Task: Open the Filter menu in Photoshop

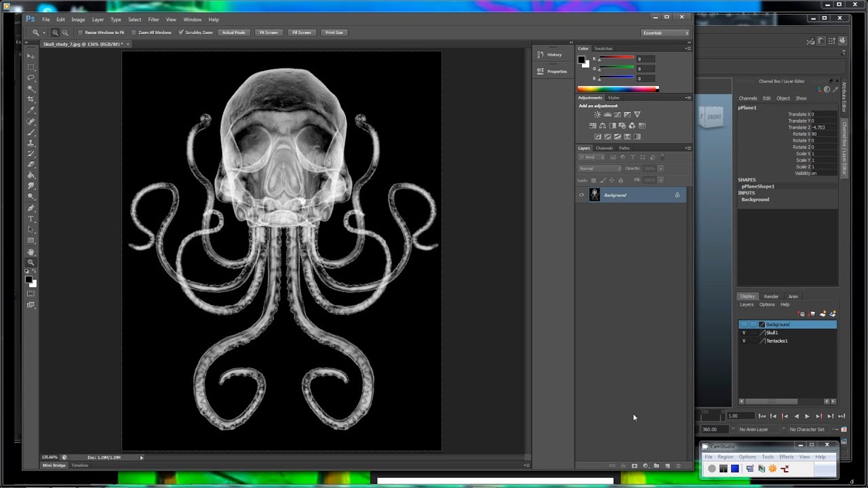Action: 153,20
